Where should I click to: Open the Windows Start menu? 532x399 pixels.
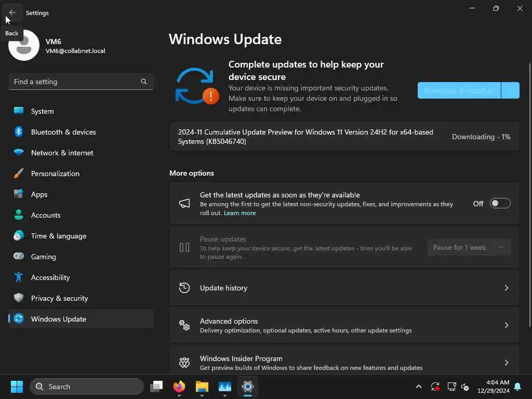coord(17,387)
